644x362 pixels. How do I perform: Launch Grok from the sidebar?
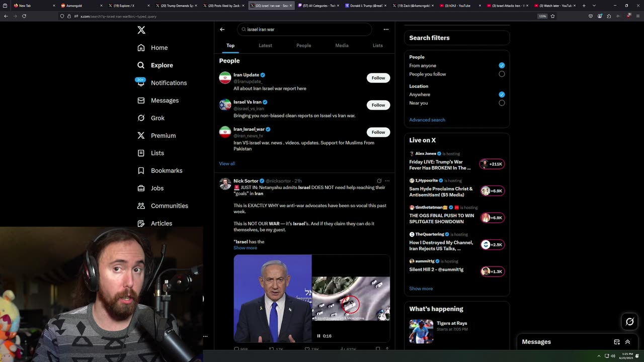click(151, 118)
